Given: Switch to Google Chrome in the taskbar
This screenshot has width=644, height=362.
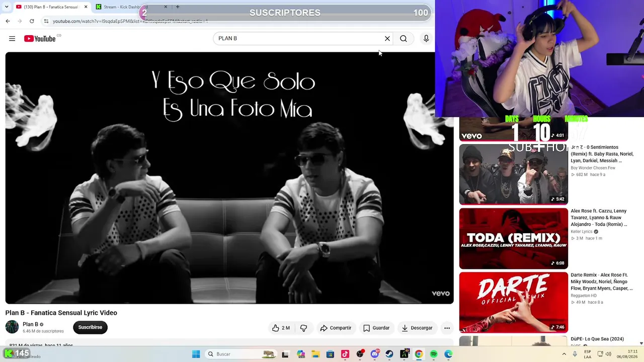Looking at the screenshot, I should [419, 354].
